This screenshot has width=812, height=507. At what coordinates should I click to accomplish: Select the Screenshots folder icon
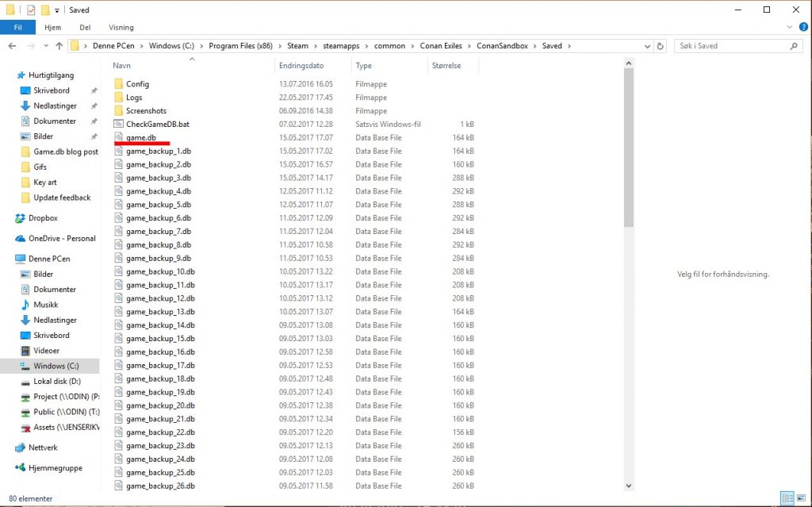[119, 111]
